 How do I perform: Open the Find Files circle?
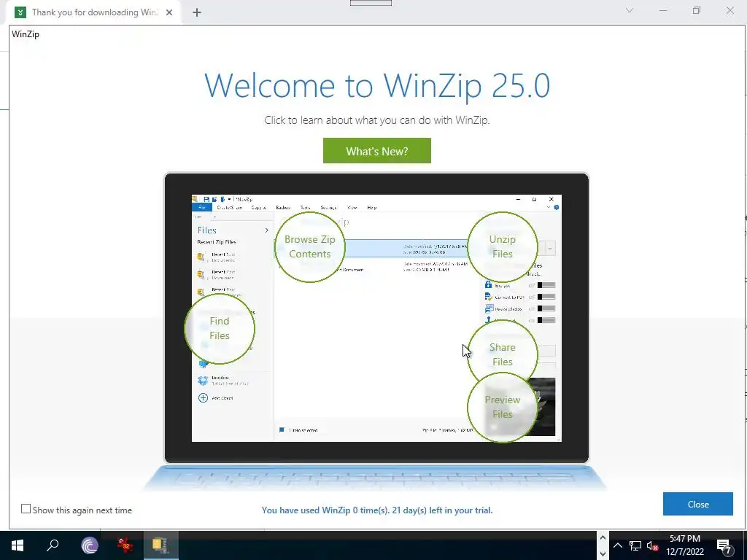(219, 328)
